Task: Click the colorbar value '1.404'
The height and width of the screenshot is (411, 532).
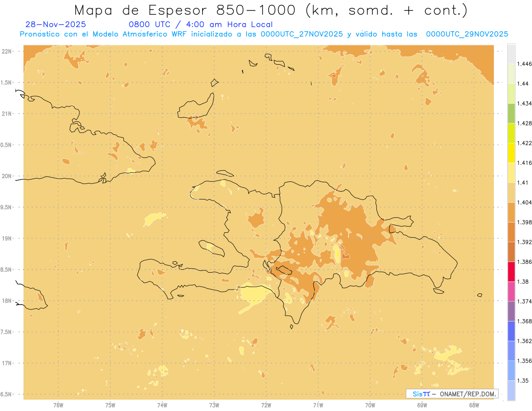Action: [x=524, y=202]
